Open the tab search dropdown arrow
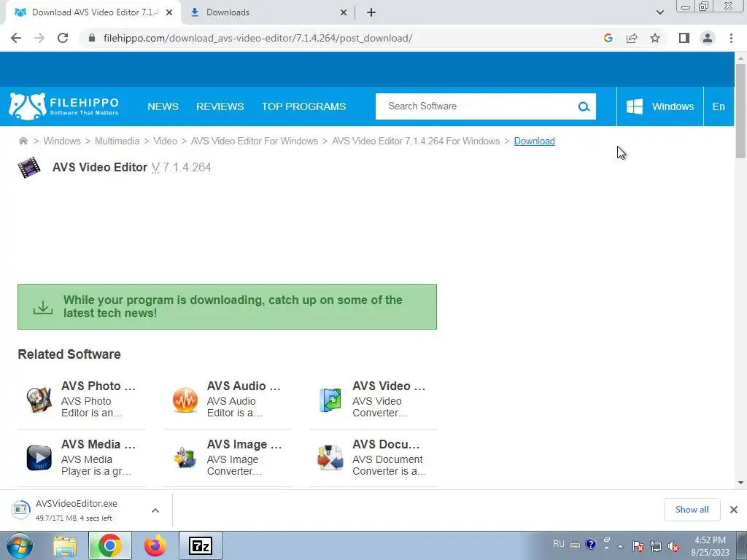Image resolution: width=747 pixels, height=560 pixels. coord(659,12)
